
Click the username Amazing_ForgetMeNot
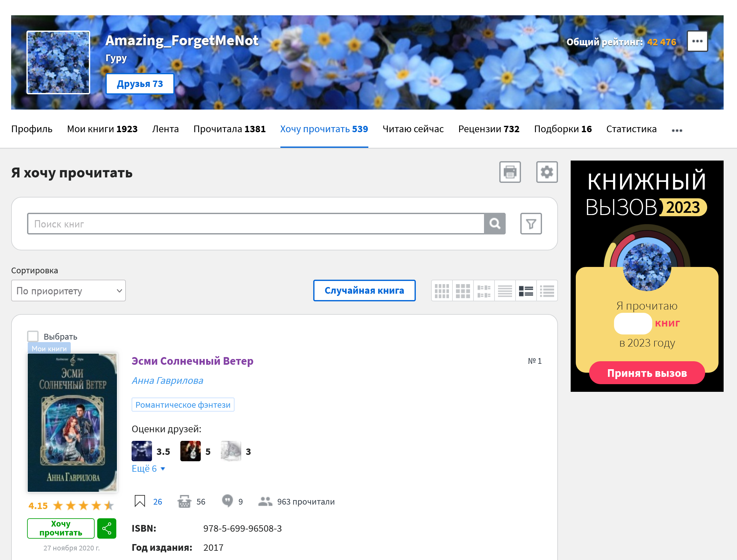[x=182, y=41]
